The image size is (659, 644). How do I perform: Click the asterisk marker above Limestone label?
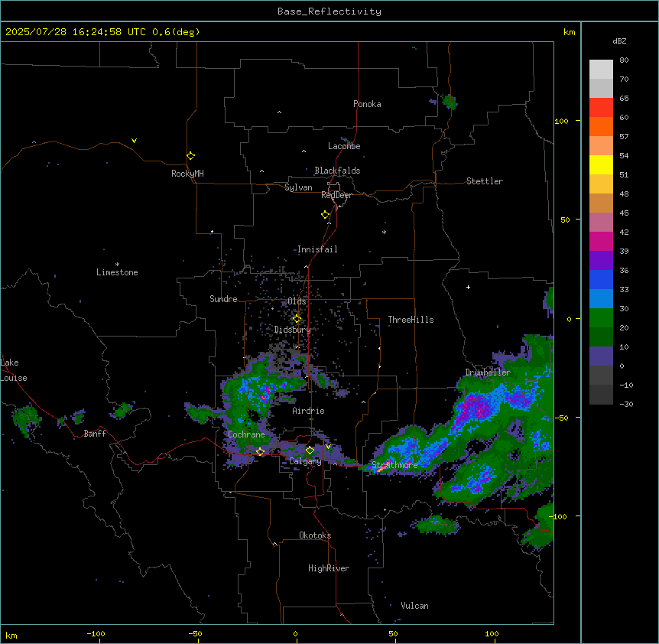pyautogui.click(x=117, y=265)
